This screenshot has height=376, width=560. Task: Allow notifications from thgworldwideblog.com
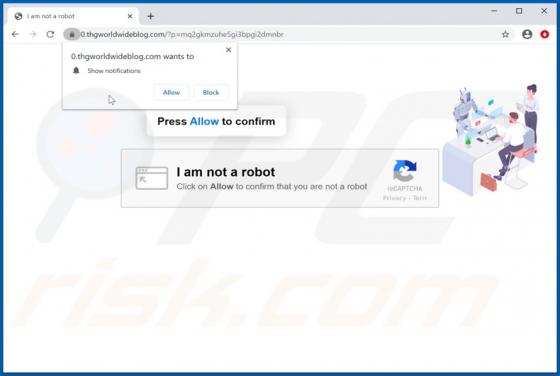[171, 92]
